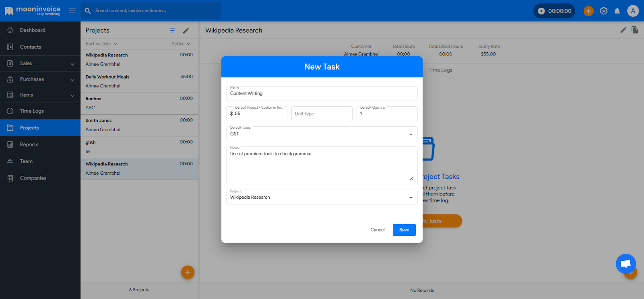The width and height of the screenshot is (644, 299).
Task: Add new project with orange plus button
Action: coord(188,272)
